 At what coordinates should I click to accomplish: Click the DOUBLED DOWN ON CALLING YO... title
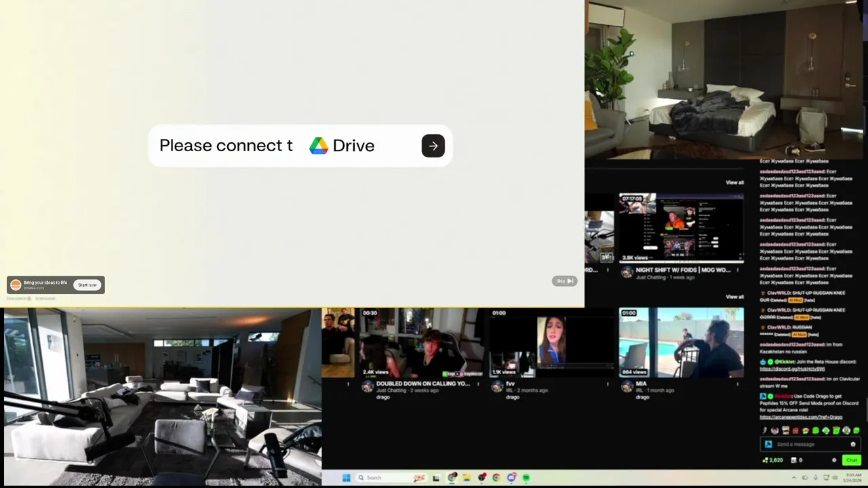[x=423, y=384]
